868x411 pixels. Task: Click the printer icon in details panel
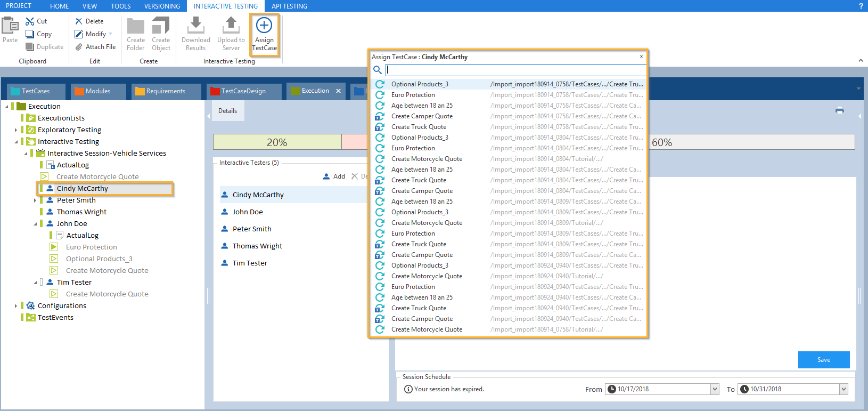(x=840, y=110)
